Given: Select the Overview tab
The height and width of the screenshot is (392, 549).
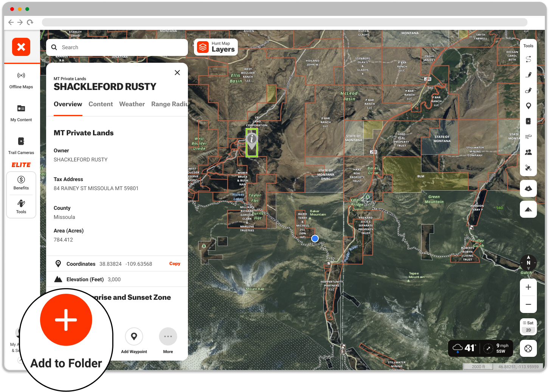Looking at the screenshot, I should coord(68,104).
